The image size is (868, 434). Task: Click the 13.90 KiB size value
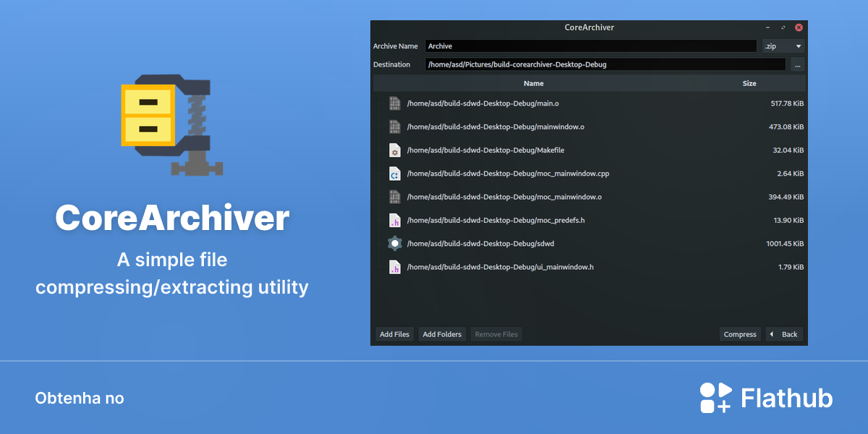[x=788, y=220]
